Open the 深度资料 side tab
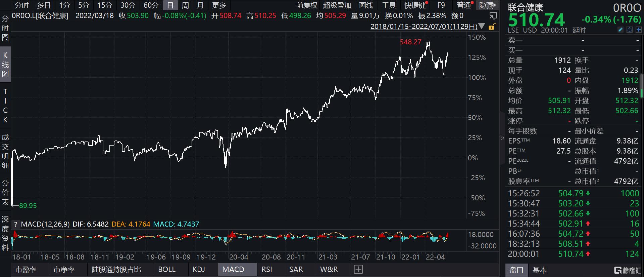The image size is (644, 277). click(x=5, y=233)
